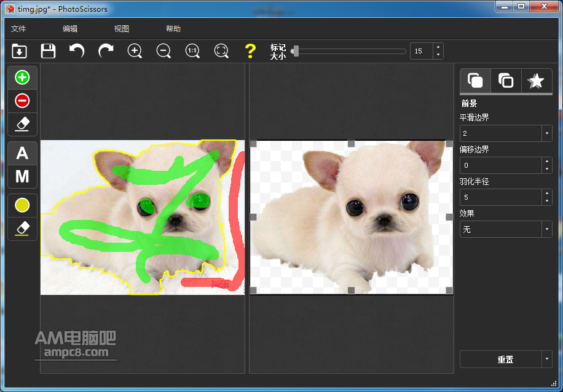Open the 帮助 menu

tap(173, 29)
